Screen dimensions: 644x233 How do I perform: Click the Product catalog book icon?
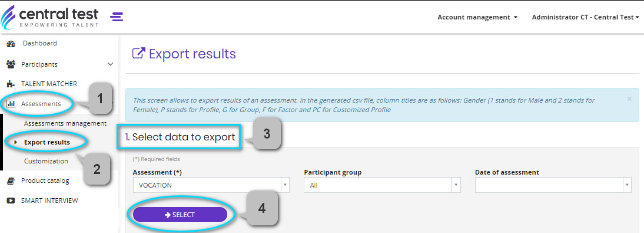[12, 181]
